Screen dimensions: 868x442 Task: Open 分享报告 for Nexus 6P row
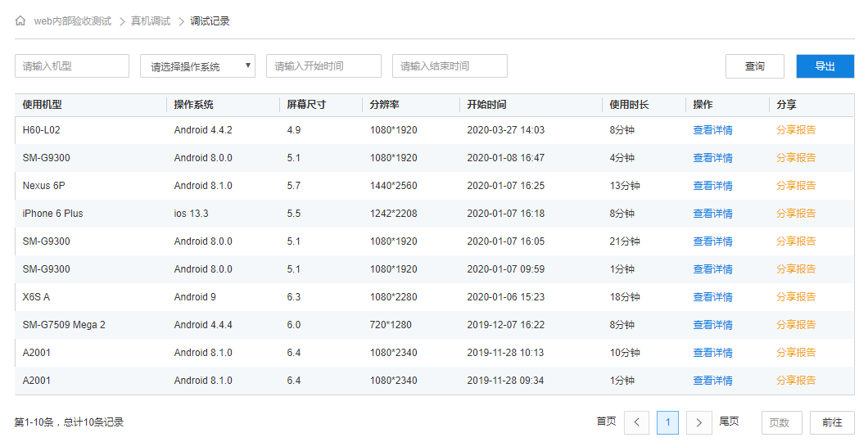[796, 185]
